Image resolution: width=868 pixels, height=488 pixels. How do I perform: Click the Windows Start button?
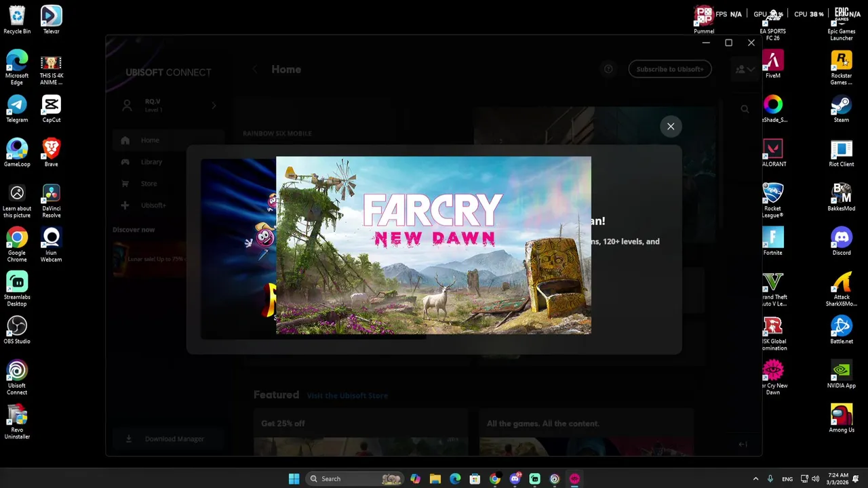294,479
